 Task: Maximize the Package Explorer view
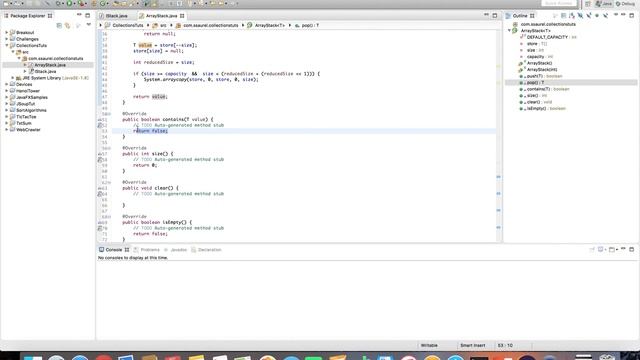point(88,16)
